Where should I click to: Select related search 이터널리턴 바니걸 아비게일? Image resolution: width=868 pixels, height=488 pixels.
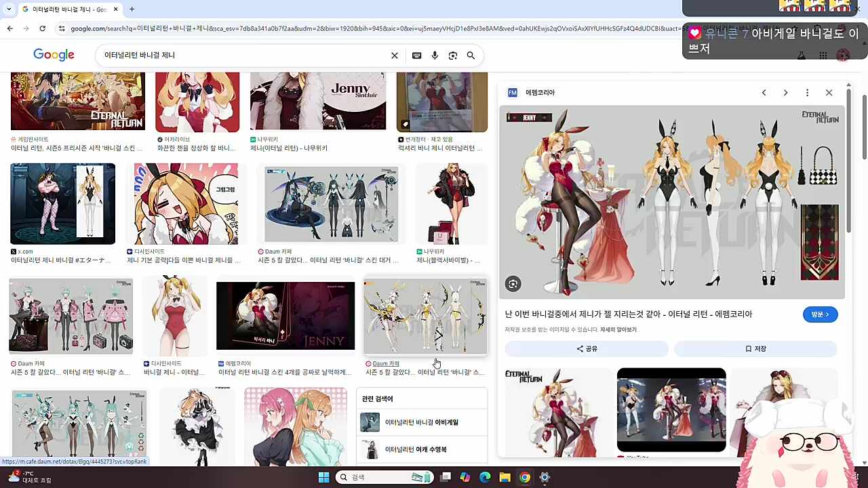click(422, 422)
